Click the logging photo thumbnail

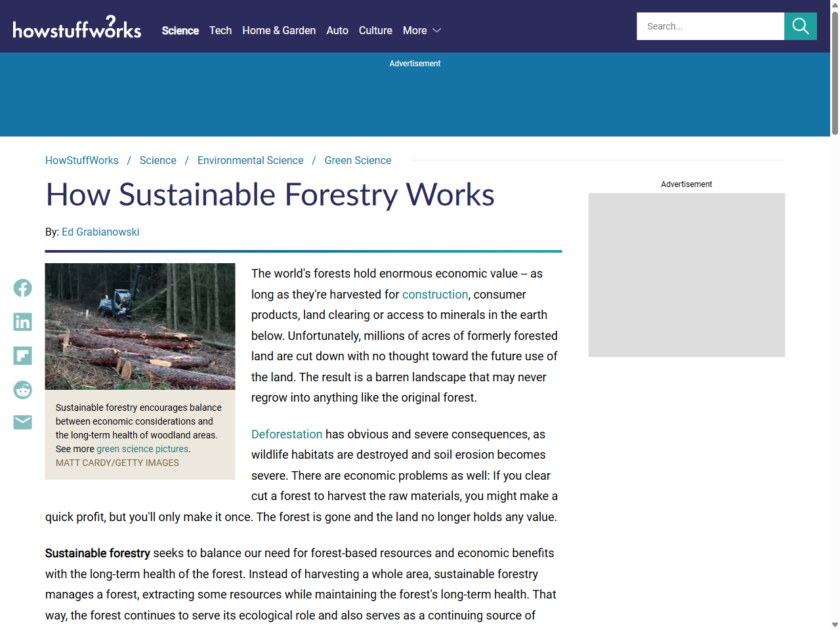coord(140,326)
